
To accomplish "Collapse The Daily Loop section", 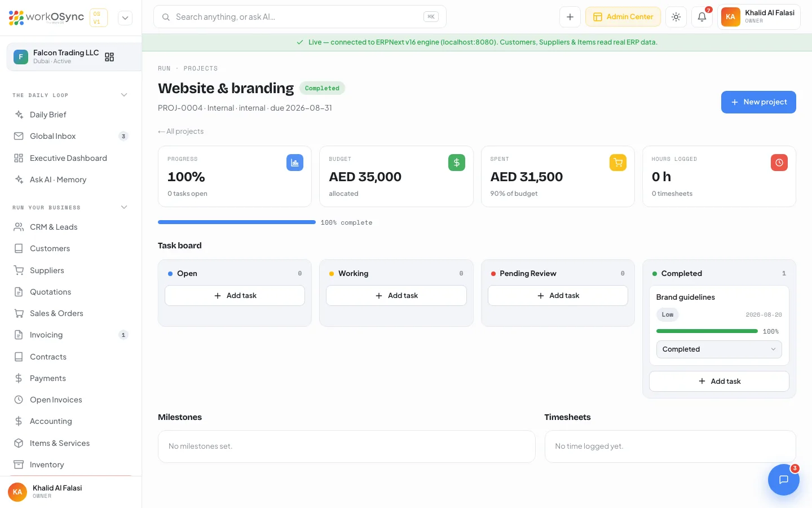I will click(x=124, y=95).
